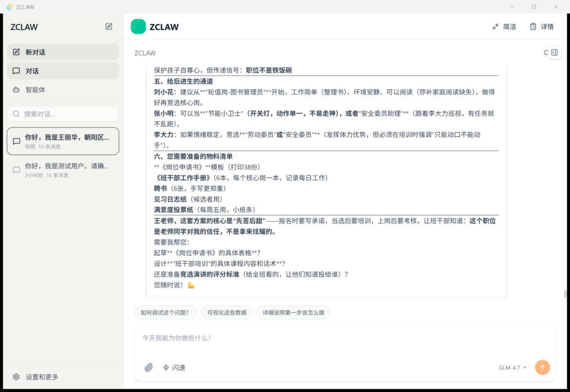570x392 pixels.
Task: Toggle 简洁 compact mode
Action: (504, 27)
